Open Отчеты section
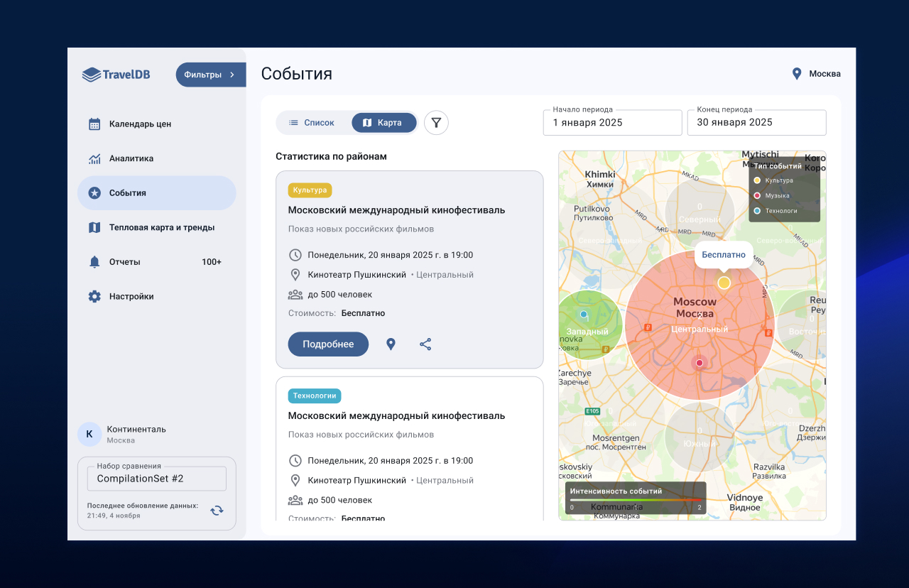 pos(156,262)
